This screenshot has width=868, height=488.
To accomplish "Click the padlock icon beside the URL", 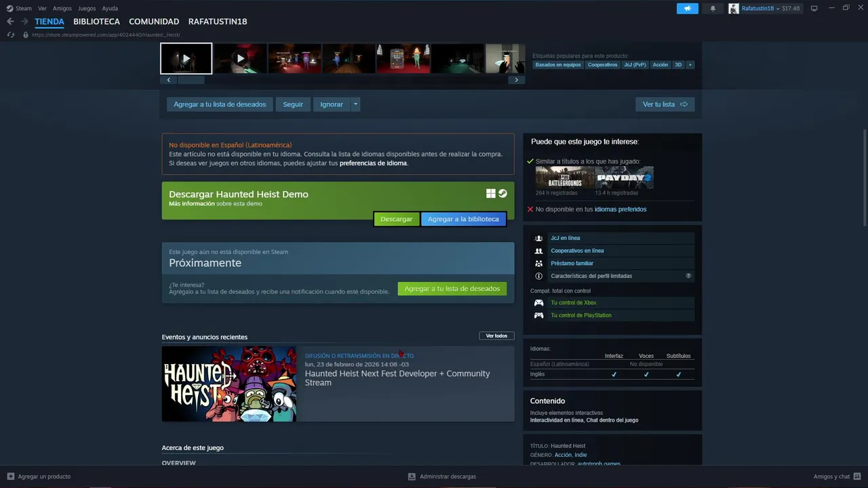I will (x=26, y=35).
